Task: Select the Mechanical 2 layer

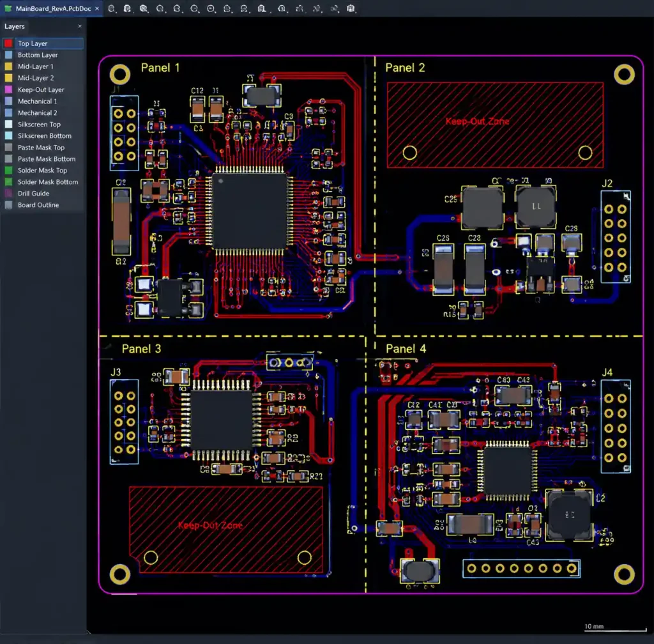Action: (43, 112)
